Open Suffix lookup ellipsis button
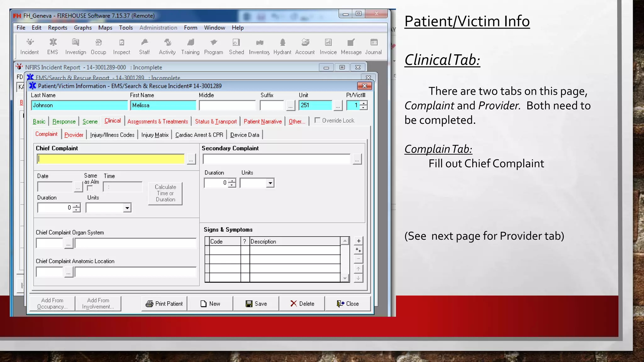 (290, 106)
